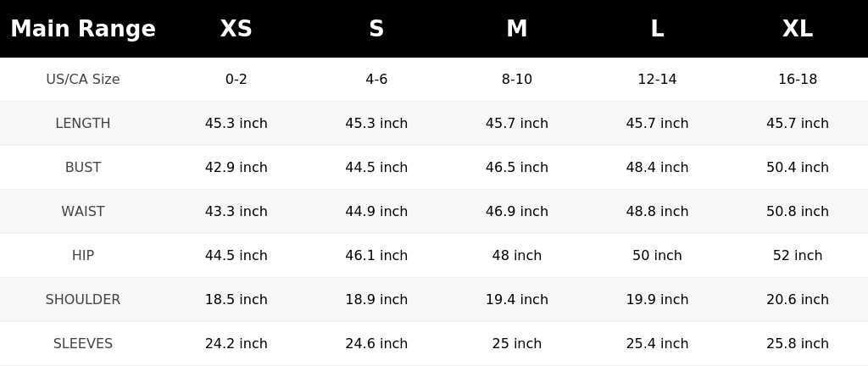Viewport: 868px width, 366px height.
Task: Select the XL size column header
Action: tap(798, 29)
